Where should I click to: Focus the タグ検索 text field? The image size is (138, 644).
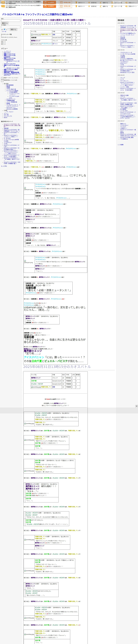(x=11, y=27)
